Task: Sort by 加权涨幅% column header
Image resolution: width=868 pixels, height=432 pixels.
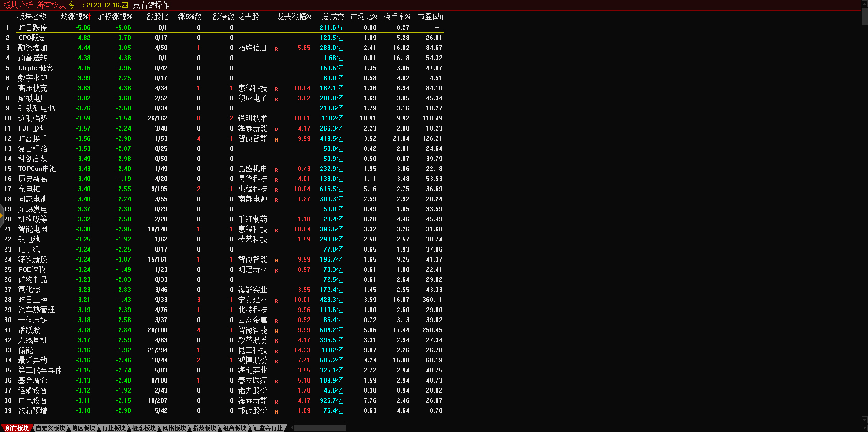Action: pyautogui.click(x=115, y=16)
